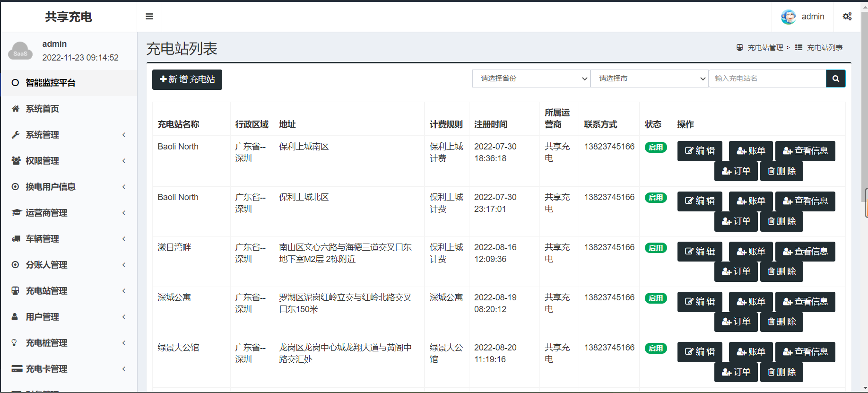Screen dimensions: 868x393
Task: Click 查看信息 for 漾日湾畔 station
Action: (805, 252)
